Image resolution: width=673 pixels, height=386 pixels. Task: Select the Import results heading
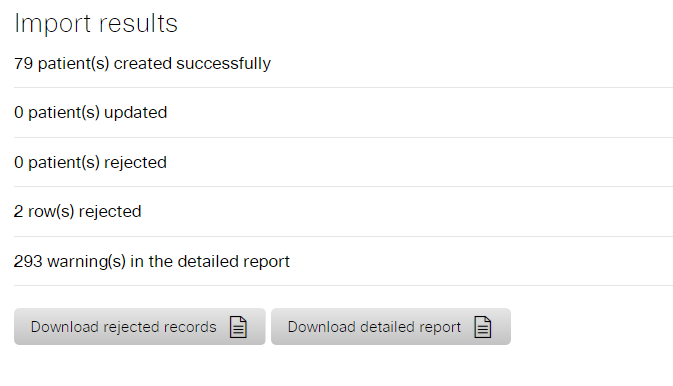point(96,23)
